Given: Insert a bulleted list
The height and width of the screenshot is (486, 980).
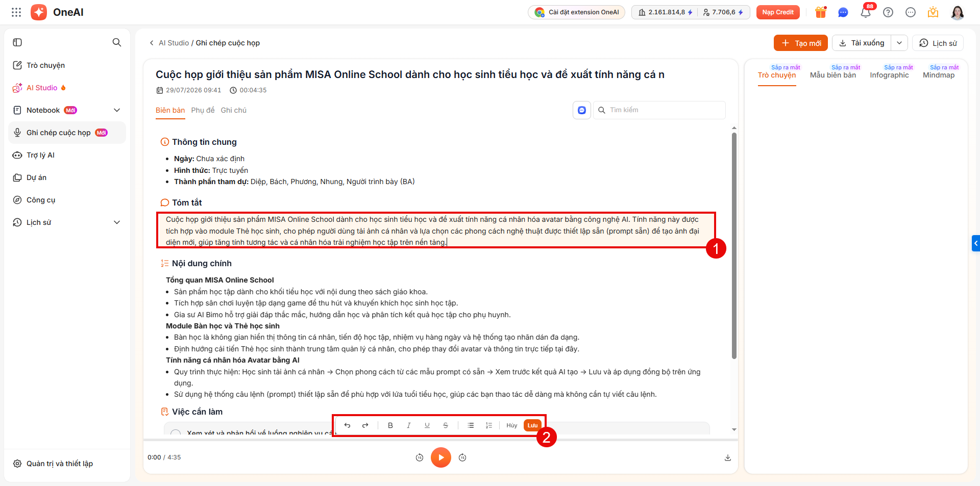Looking at the screenshot, I should (471, 425).
